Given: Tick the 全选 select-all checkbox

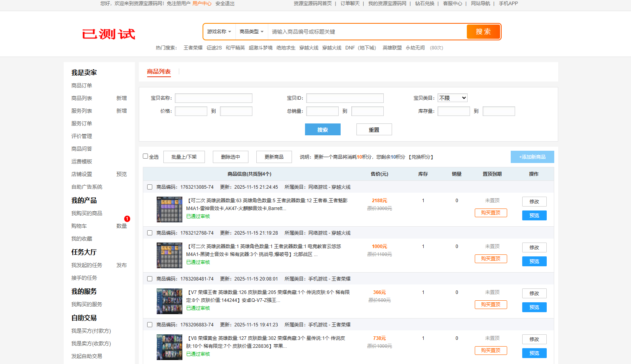Looking at the screenshot, I should 145,156.
